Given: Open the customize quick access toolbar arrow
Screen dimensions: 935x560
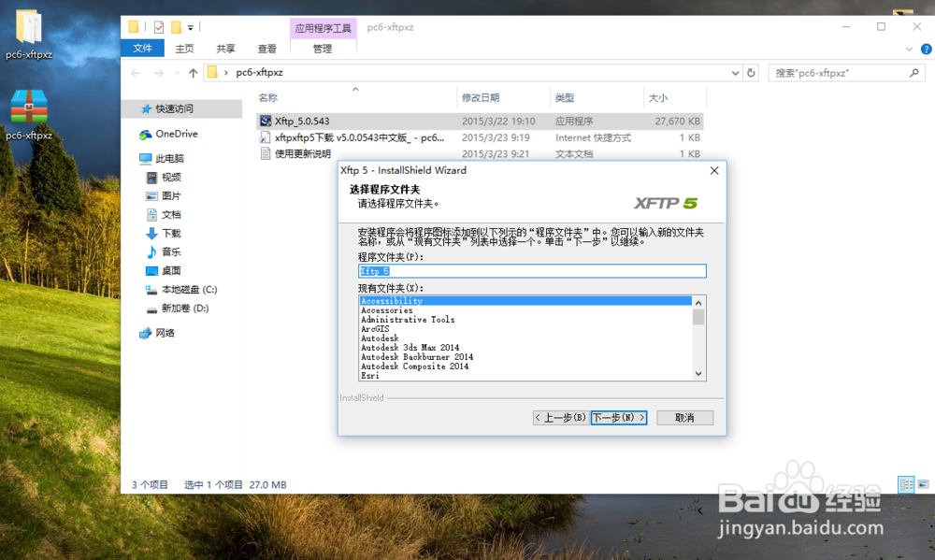Looking at the screenshot, I should tap(190, 27).
